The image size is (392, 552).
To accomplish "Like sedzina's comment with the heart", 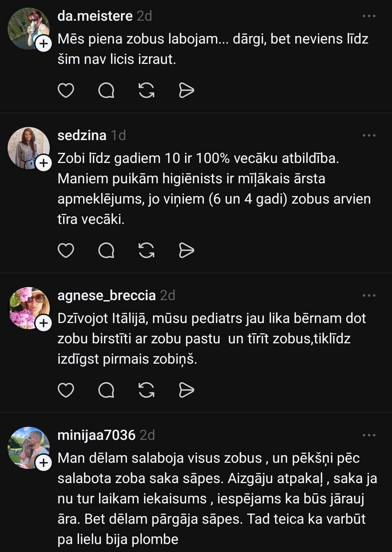I will tap(66, 250).
